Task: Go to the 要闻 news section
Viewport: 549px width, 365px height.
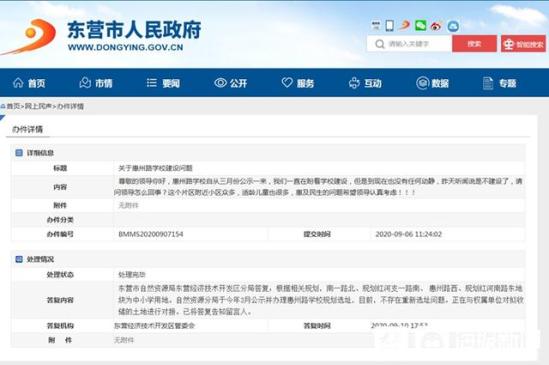Action: [x=163, y=83]
